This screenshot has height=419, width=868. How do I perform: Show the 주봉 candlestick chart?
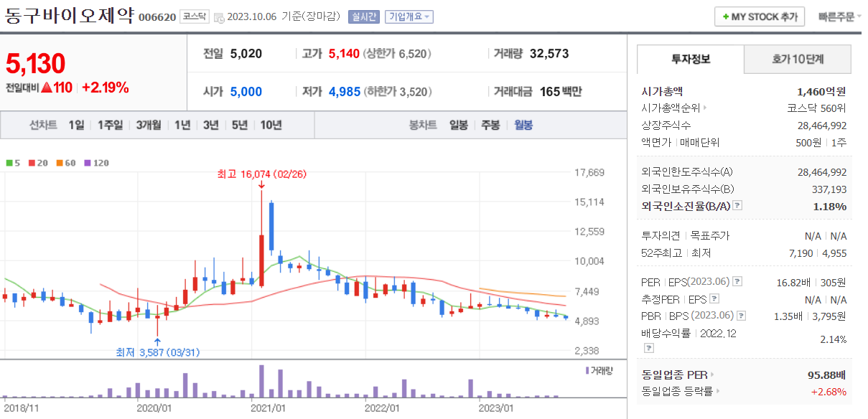(490, 125)
